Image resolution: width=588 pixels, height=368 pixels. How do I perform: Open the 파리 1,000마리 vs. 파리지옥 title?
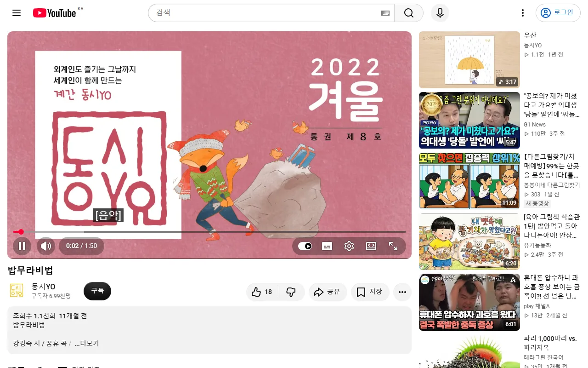tap(550, 343)
